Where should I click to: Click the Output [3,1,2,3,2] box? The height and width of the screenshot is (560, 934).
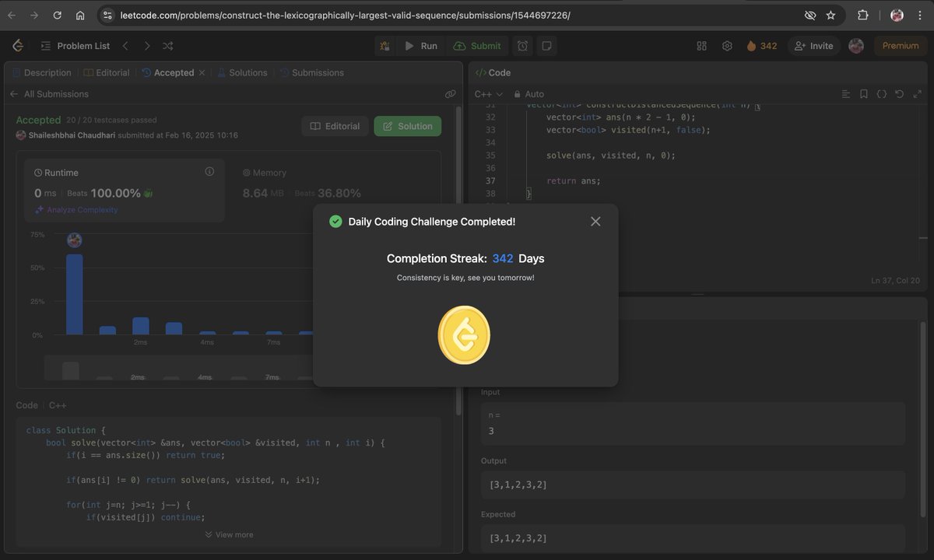[x=693, y=485]
